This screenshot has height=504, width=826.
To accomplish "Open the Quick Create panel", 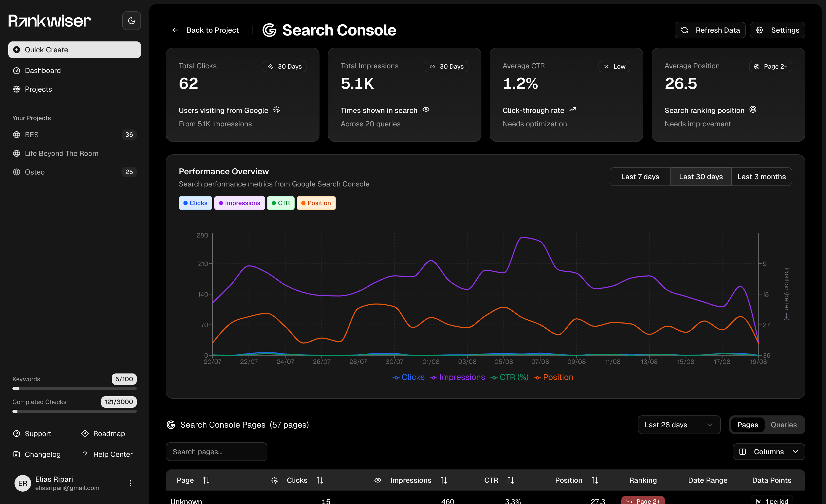I will click(x=74, y=49).
